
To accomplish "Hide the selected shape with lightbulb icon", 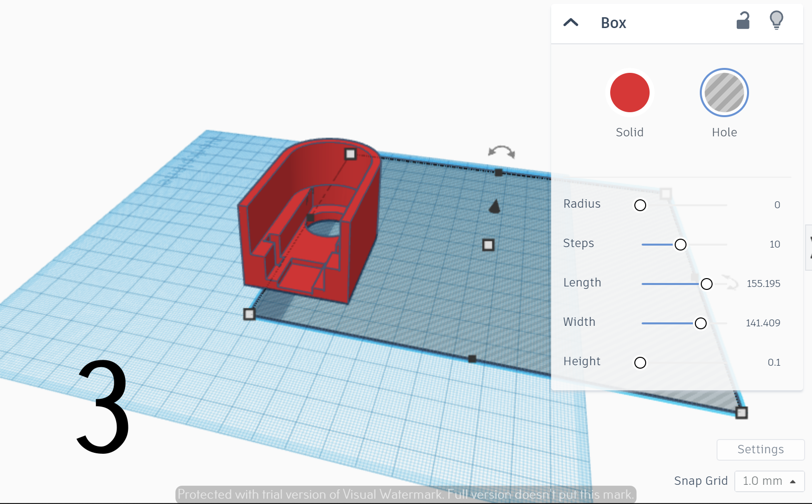I will [x=777, y=20].
